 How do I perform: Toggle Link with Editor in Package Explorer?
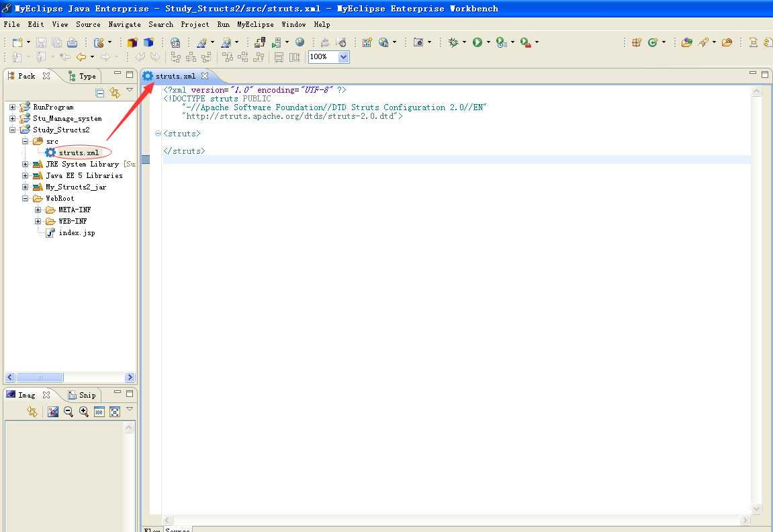[115, 93]
